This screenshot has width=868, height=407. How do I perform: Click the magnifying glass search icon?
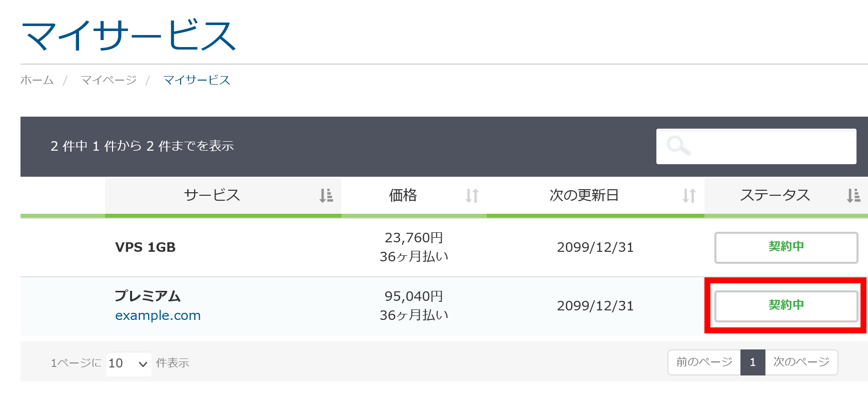(679, 146)
